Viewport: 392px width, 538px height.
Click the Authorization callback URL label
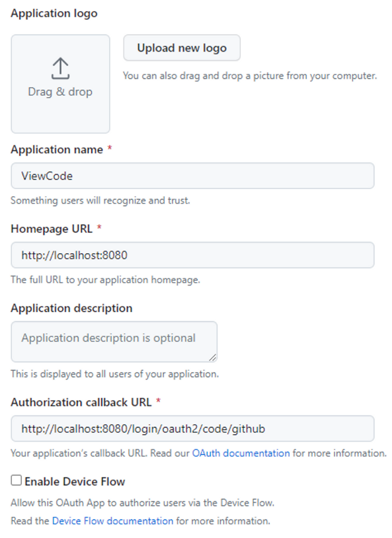click(81, 402)
